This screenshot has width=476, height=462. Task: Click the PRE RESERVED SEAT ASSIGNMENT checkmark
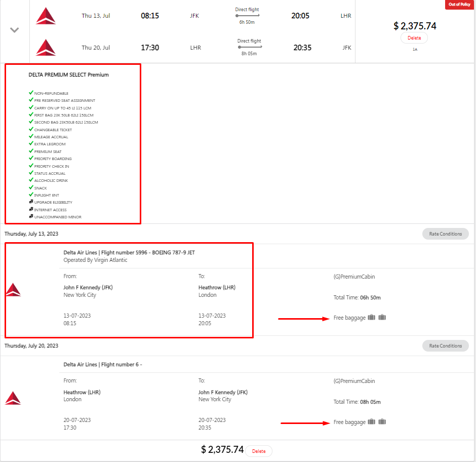(31, 100)
